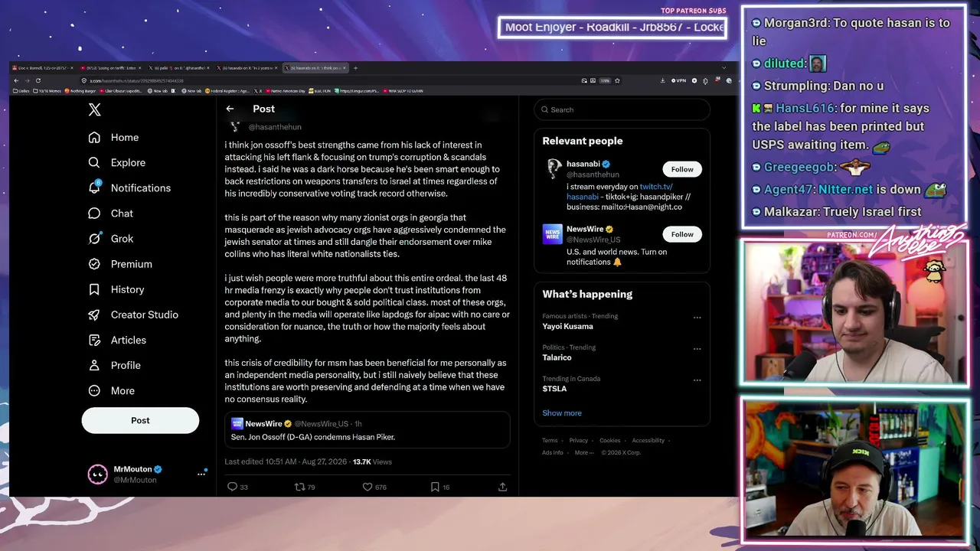
Task: Open the Cookies footer link
Action: (x=610, y=441)
